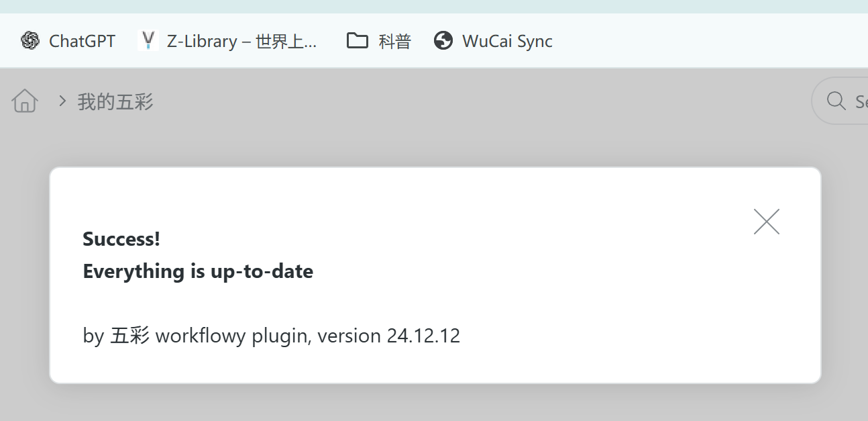Click the empty bookmarks bar area right of WuCai Sync
Image resolution: width=868 pixels, height=421 pixels.
click(704, 41)
